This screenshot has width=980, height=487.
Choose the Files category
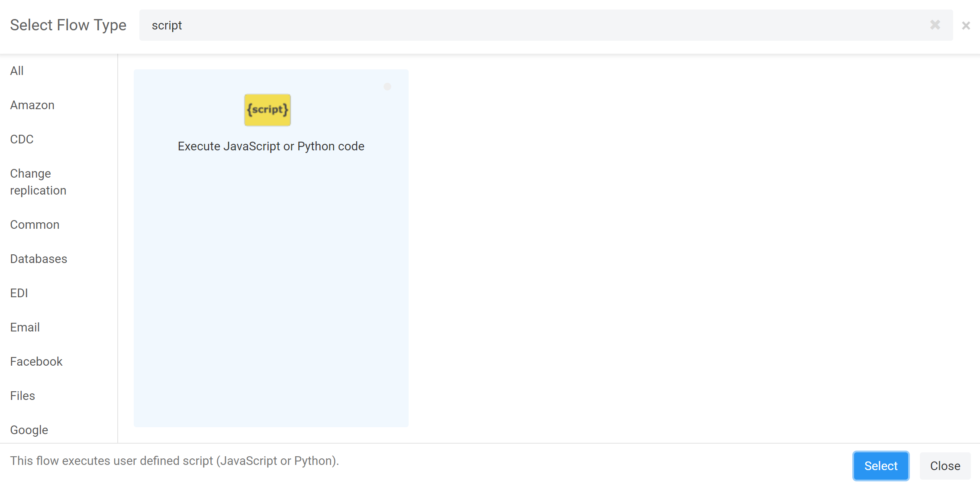(x=23, y=396)
